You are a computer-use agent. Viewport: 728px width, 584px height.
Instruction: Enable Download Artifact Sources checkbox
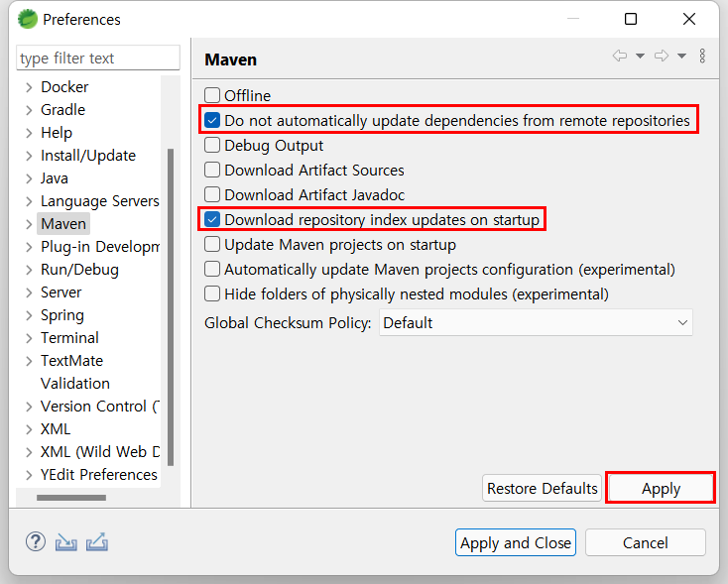pyautogui.click(x=212, y=170)
